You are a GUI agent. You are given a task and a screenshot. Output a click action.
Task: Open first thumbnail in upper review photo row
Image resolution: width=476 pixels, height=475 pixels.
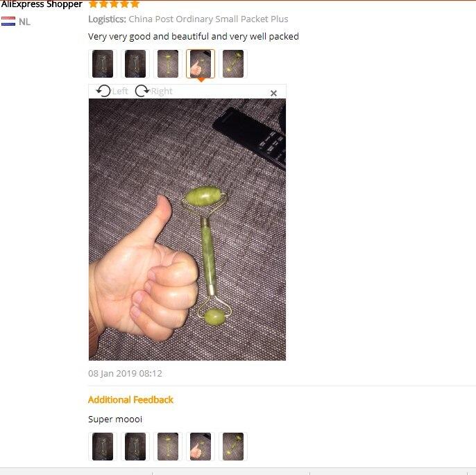[103, 64]
